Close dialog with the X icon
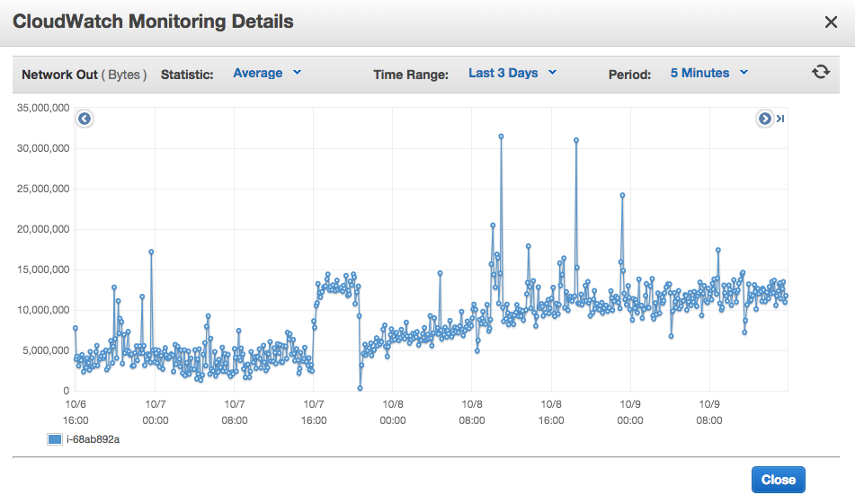Screen dimensions: 855x504 click(x=831, y=22)
